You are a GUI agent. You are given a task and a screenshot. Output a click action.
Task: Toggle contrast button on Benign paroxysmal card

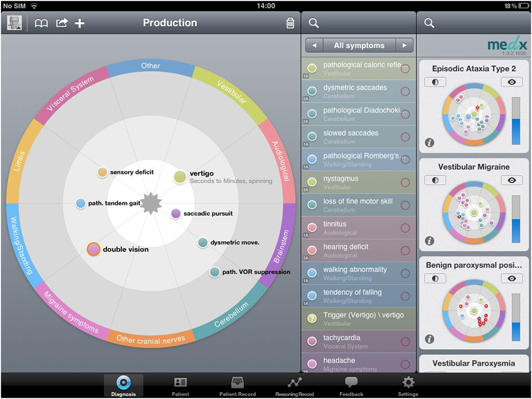pyautogui.click(x=435, y=279)
